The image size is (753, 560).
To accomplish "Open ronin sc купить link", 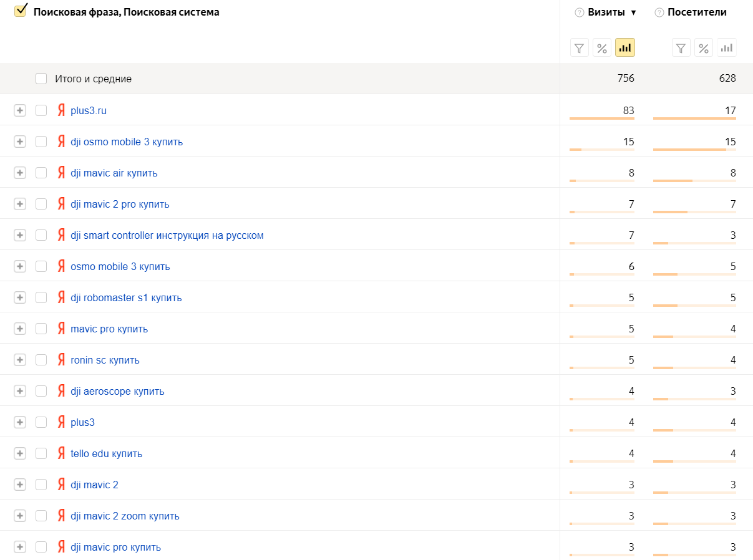I will (105, 360).
